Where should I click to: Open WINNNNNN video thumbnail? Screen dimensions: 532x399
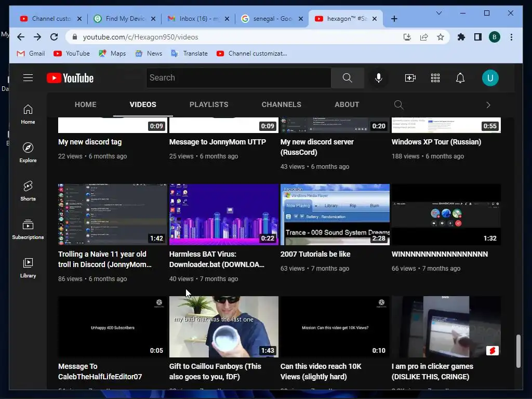coord(446,215)
